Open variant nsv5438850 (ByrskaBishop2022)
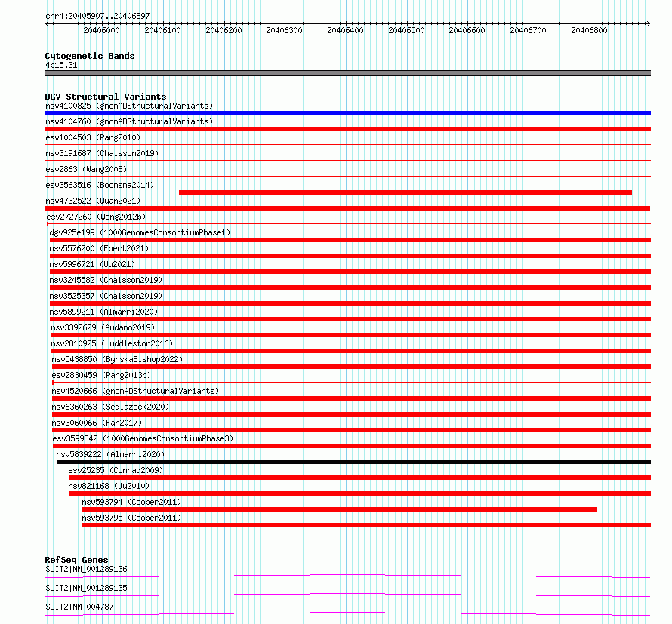This screenshot has width=672, height=624. pyautogui.click(x=117, y=359)
